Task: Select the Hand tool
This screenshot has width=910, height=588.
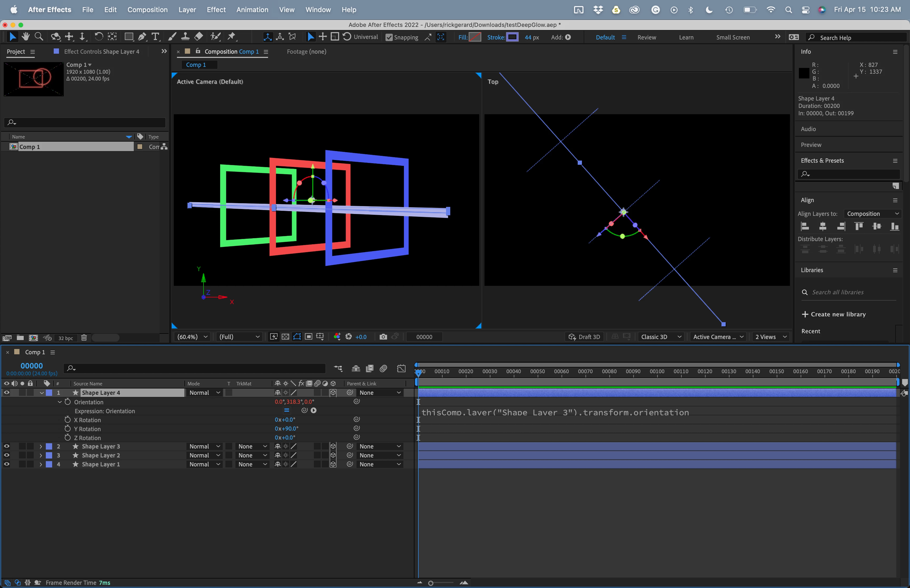Action: [26, 37]
